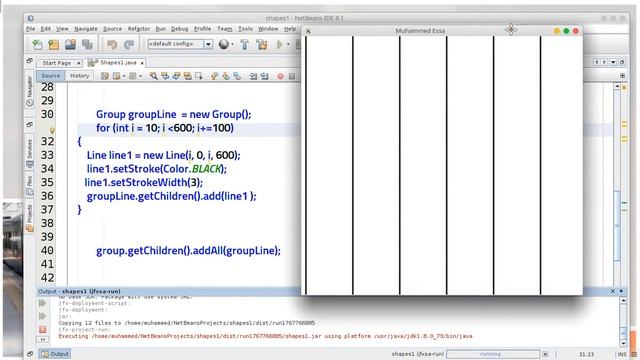
Task: Open the Edit menu
Action: tap(46, 29)
